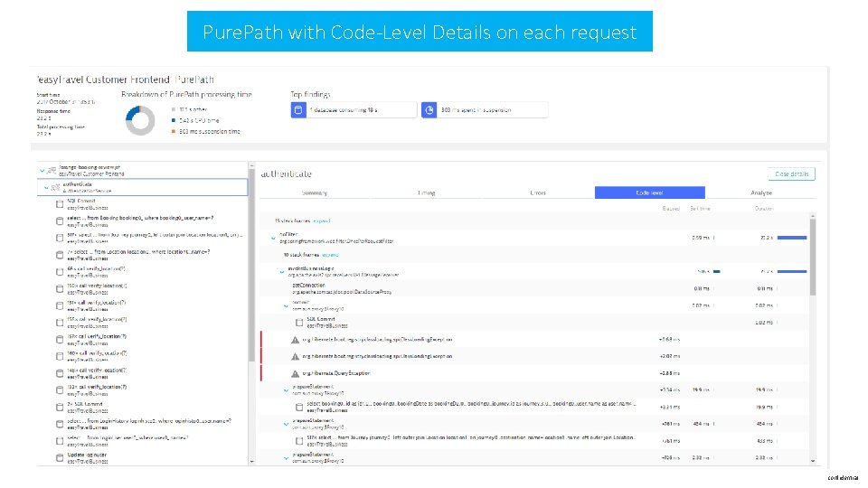Click database icon beside 2x SQL Commit
This screenshot has height=488, width=868.
60,408
